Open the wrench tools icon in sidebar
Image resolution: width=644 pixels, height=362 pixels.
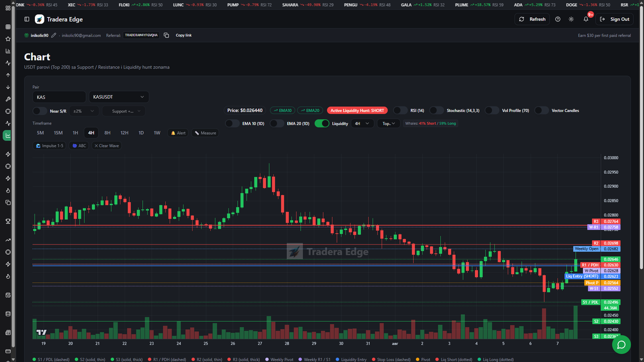click(8, 99)
